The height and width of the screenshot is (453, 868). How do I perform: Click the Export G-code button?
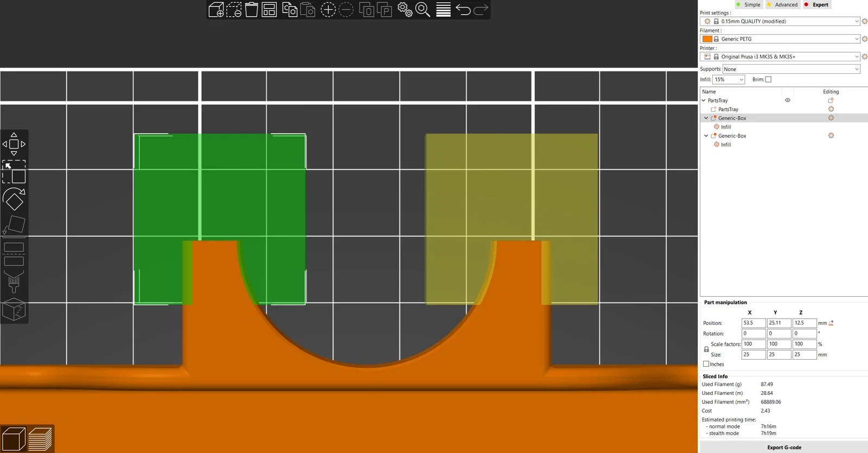tap(784, 447)
